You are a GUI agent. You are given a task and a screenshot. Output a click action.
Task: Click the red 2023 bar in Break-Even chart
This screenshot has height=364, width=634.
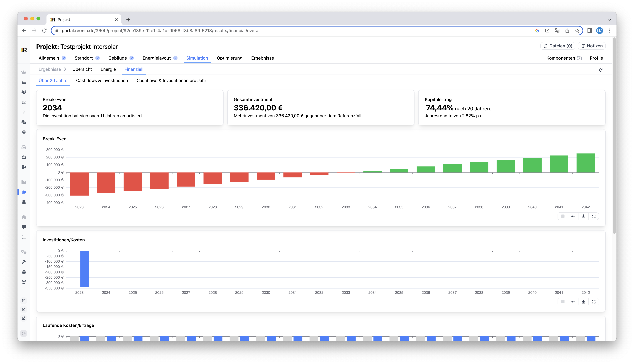coord(79,184)
